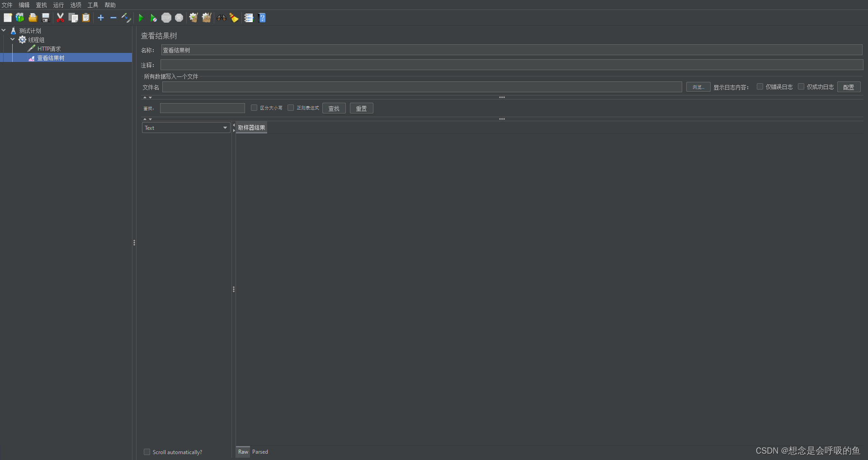Open the 选项 menu
Viewport: 868px width, 460px height.
pos(75,5)
